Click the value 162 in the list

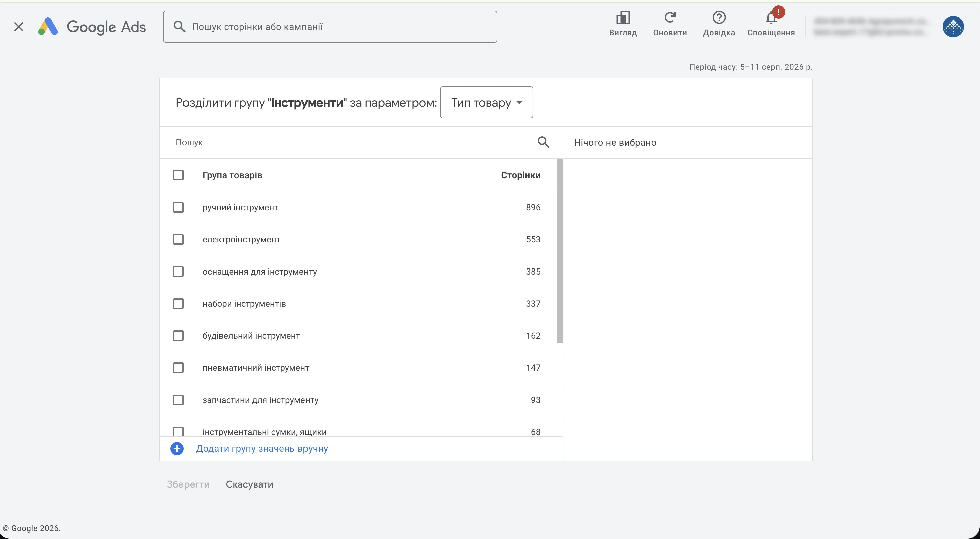pos(533,335)
